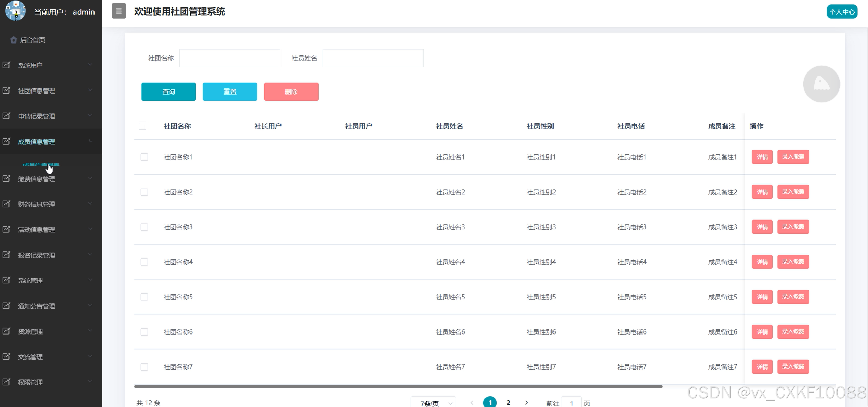
Task: Check the row for 社团名称1
Action: 144,157
